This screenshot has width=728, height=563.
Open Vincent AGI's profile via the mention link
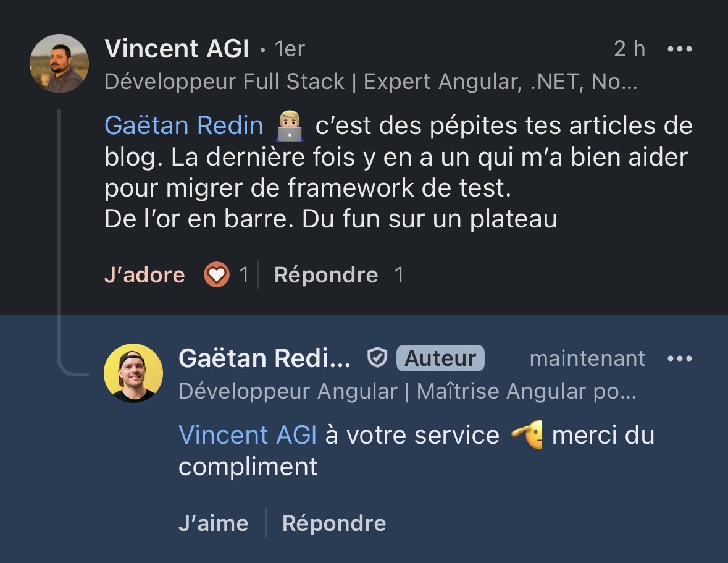pos(247,435)
